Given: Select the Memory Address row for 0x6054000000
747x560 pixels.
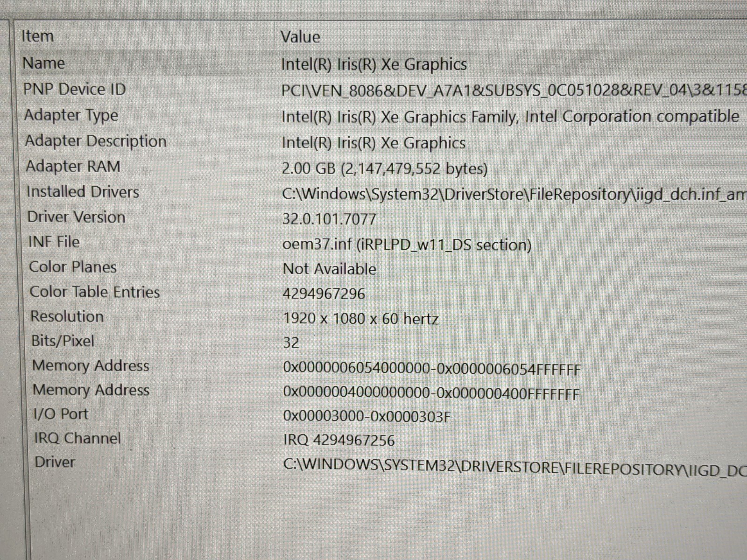Looking at the screenshot, I should pos(91,365).
